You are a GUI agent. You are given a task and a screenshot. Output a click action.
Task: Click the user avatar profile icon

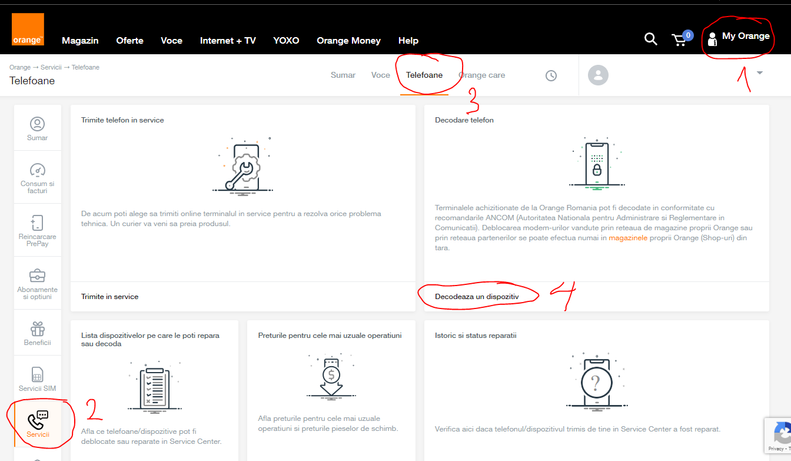[598, 75]
